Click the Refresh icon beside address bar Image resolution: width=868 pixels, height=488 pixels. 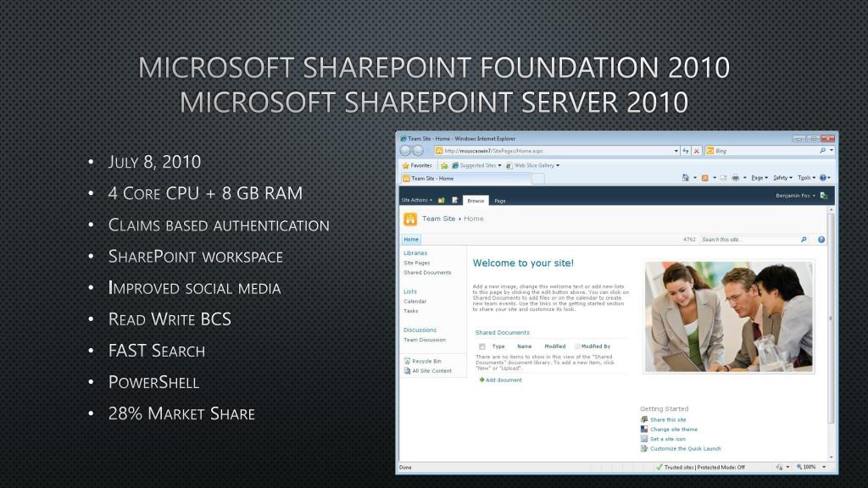(x=685, y=151)
